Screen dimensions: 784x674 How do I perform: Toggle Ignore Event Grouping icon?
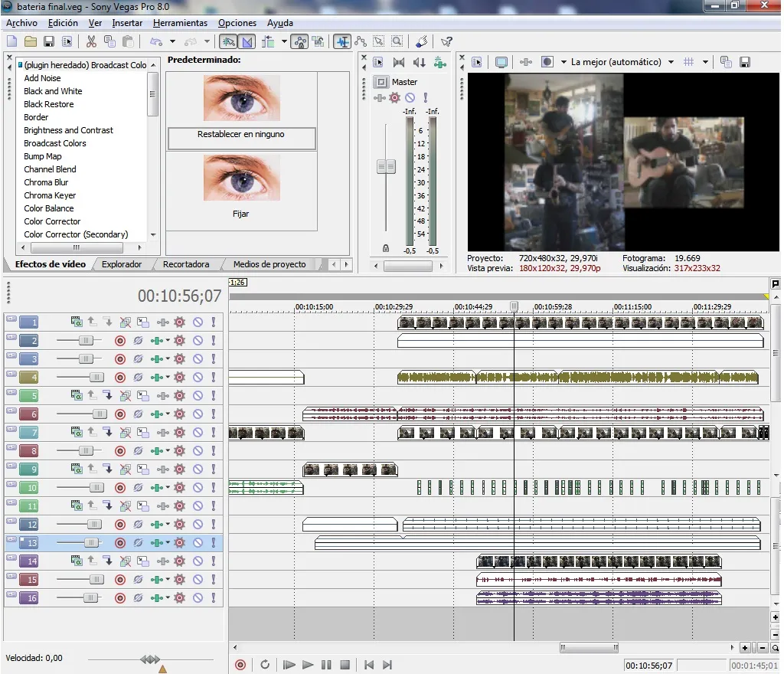318,41
